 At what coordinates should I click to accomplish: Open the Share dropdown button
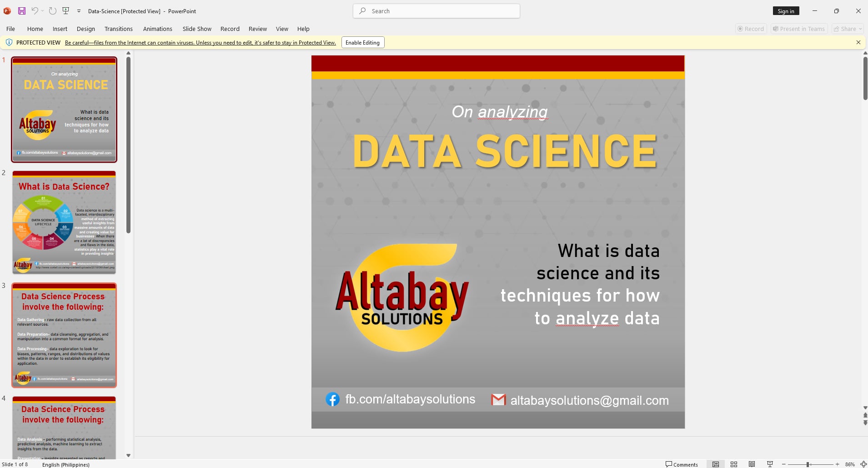848,29
